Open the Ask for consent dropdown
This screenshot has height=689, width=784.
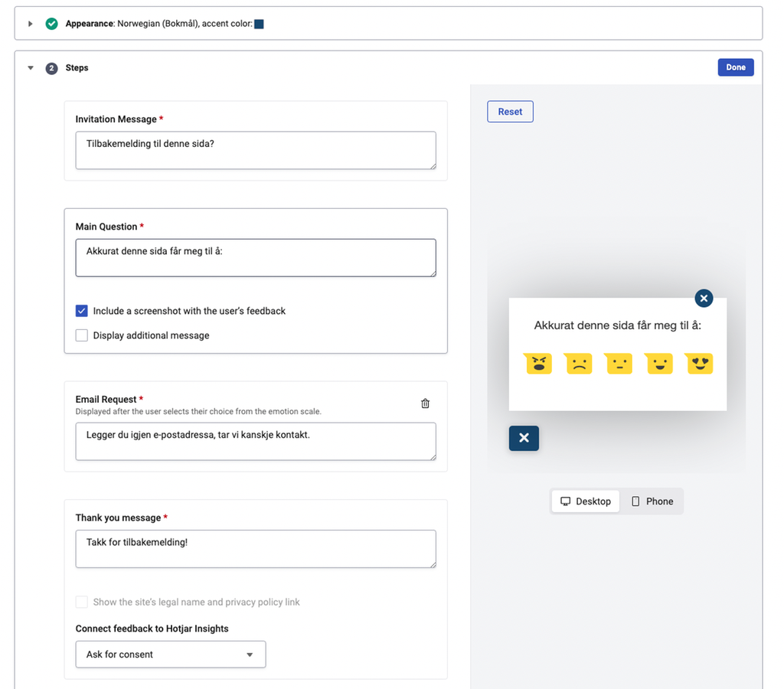[170, 655]
